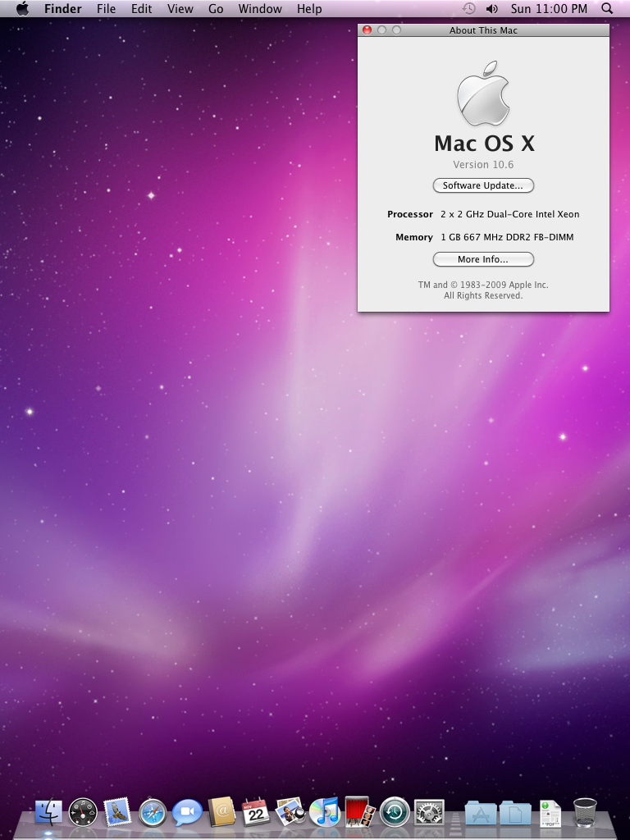Open Time Machine from the Dock
This screenshot has height=840, width=630.
coord(395,812)
